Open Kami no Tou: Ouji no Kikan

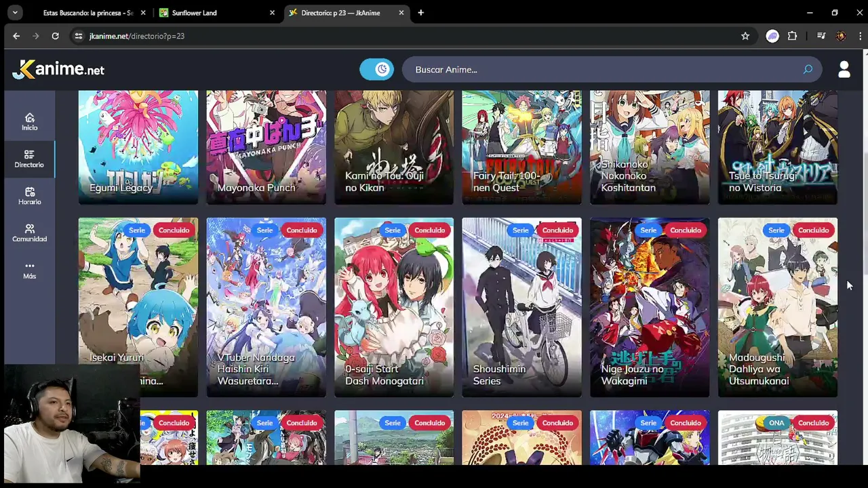[x=394, y=147]
